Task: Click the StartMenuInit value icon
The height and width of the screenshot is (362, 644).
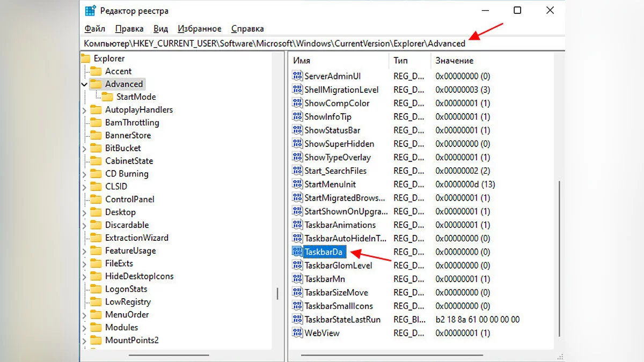Action: point(297,184)
